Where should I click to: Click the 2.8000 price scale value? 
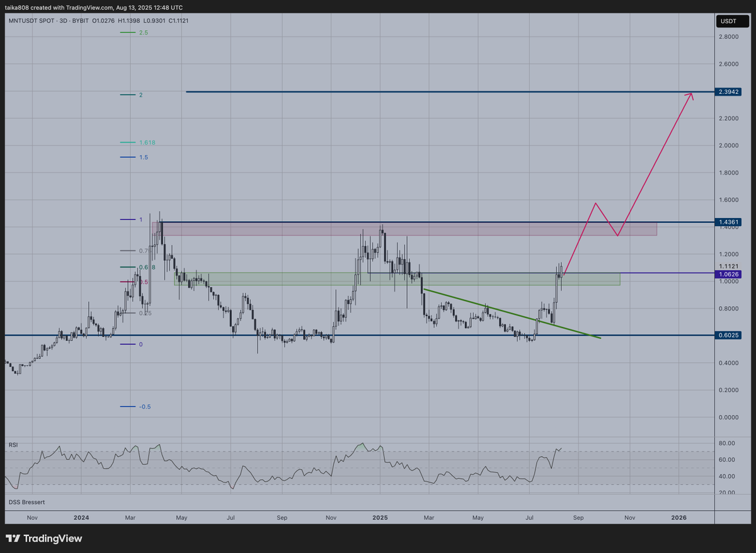(x=728, y=37)
